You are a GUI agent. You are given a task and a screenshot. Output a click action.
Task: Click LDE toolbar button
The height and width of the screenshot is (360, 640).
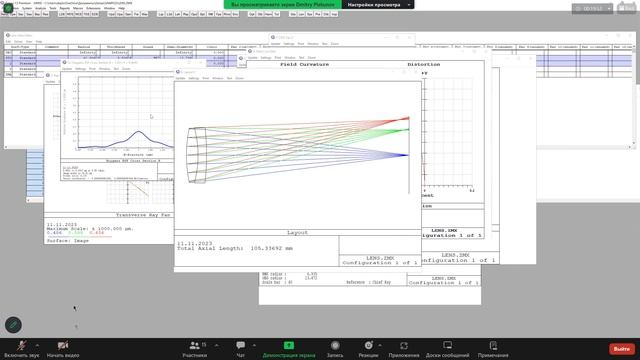point(62,14)
